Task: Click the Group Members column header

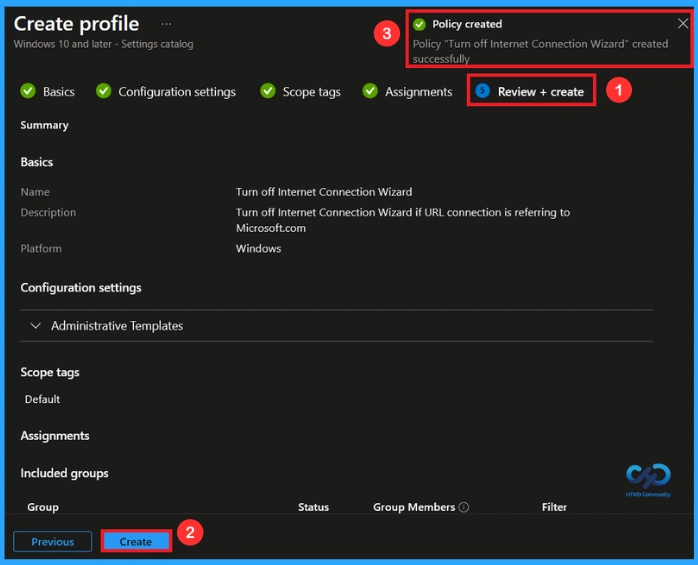Action: click(414, 507)
